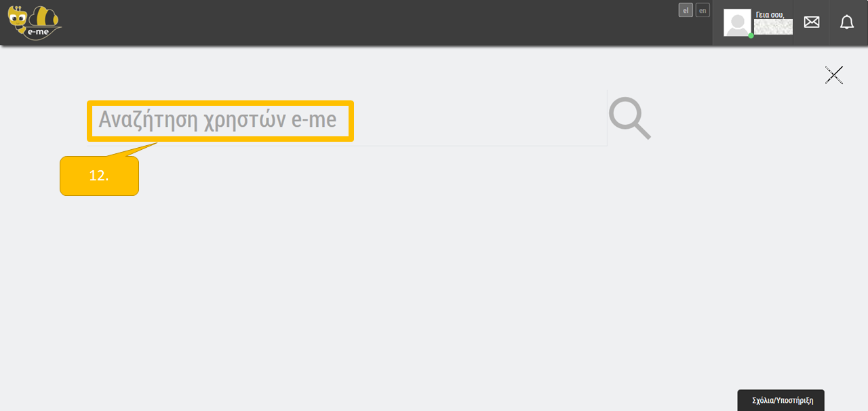Switch language to English "en"
868x411 pixels.
click(703, 10)
